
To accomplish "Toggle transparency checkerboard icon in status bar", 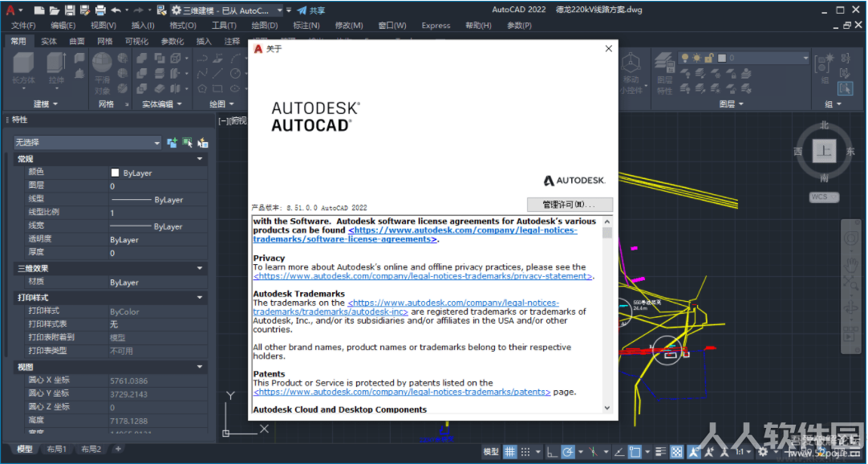I will [676, 452].
